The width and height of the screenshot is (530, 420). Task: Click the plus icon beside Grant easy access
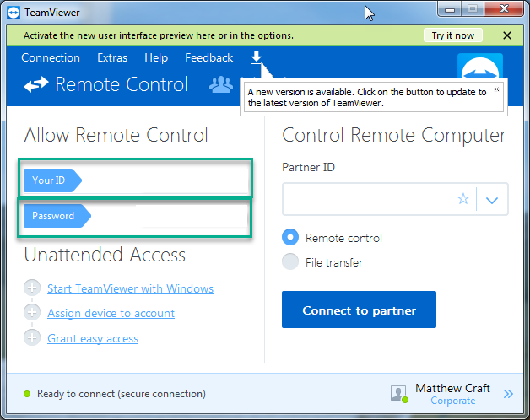pyautogui.click(x=32, y=337)
